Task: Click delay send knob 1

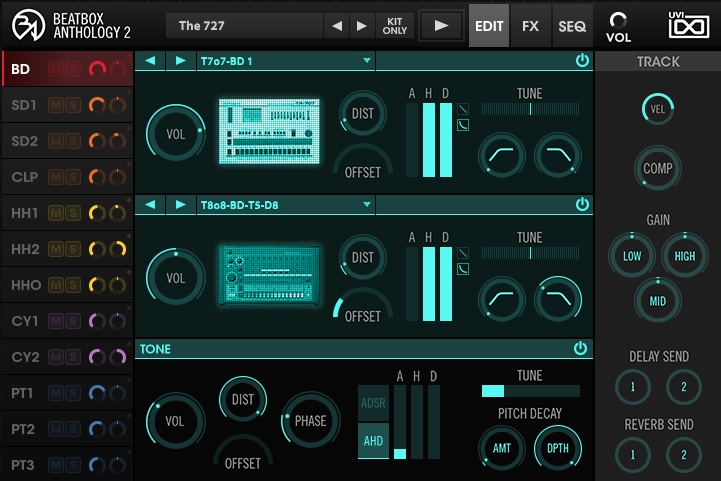Action: (x=633, y=387)
